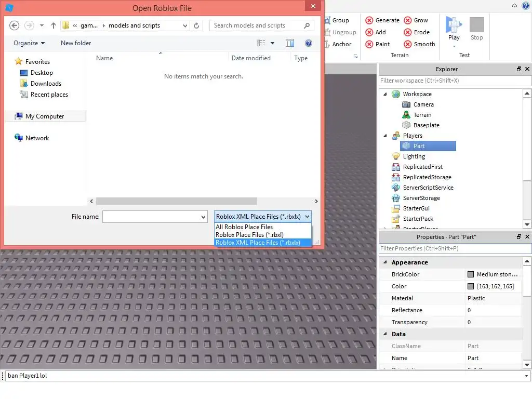Toggle the preview pane icon

290,43
